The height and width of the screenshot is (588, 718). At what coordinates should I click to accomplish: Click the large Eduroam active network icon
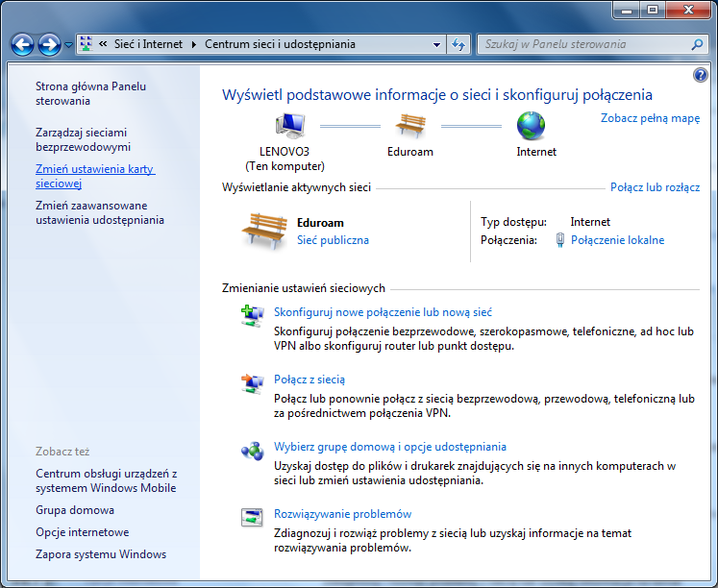[x=263, y=231]
